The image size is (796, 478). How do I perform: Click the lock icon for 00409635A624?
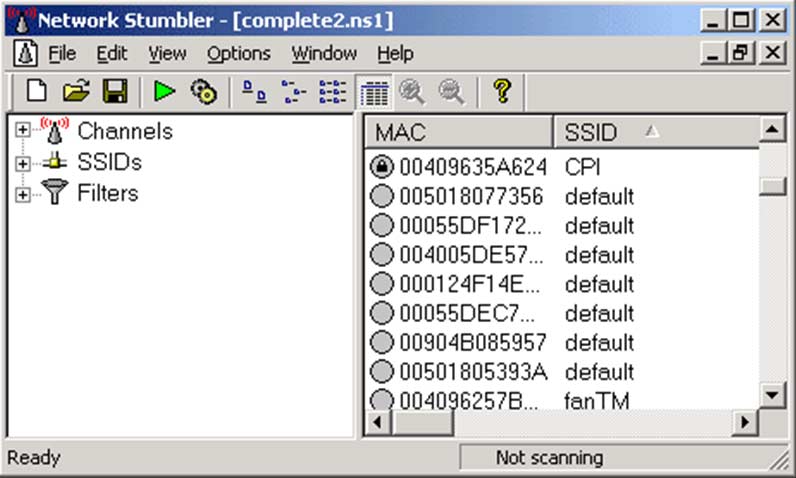tap(382, 166)
